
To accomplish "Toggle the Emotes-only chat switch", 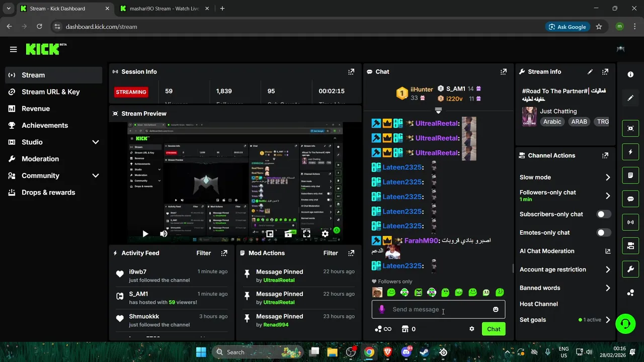I will (x=604, y=233).
